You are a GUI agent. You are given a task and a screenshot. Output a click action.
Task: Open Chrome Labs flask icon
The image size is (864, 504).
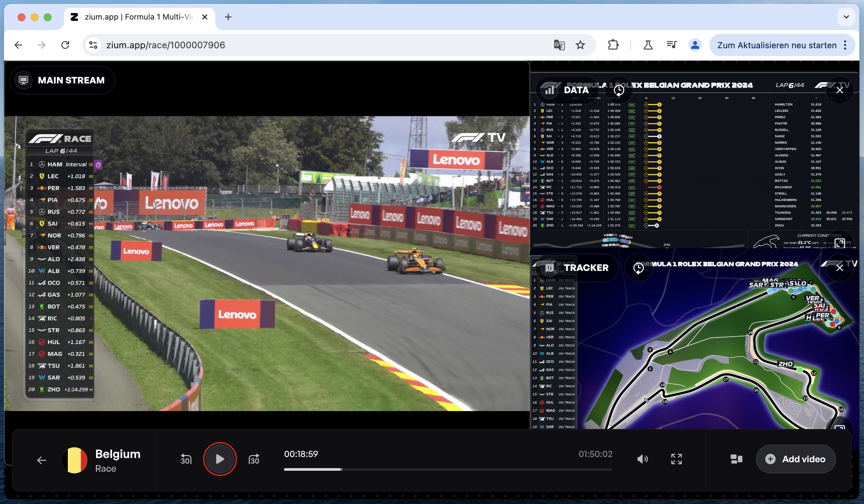coord(648,45)
